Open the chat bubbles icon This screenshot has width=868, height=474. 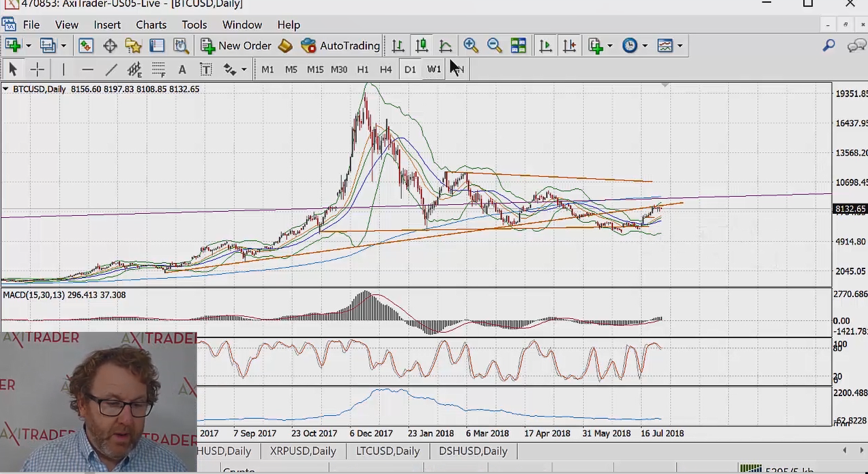(x=856, y=46)
